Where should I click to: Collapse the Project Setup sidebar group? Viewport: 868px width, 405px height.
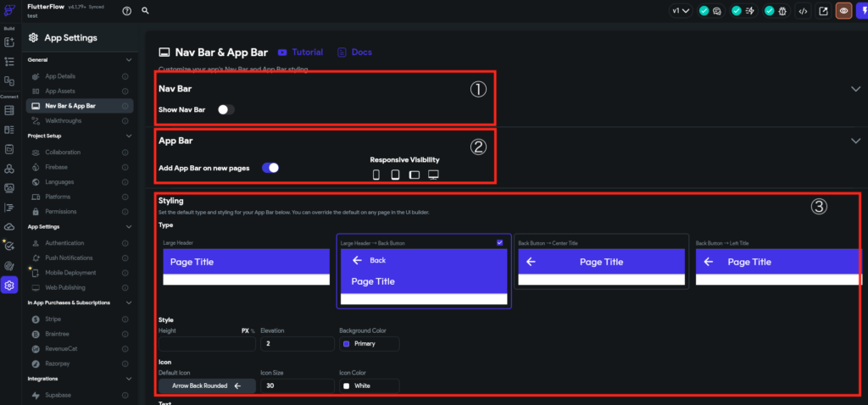[x=128, y=136]
